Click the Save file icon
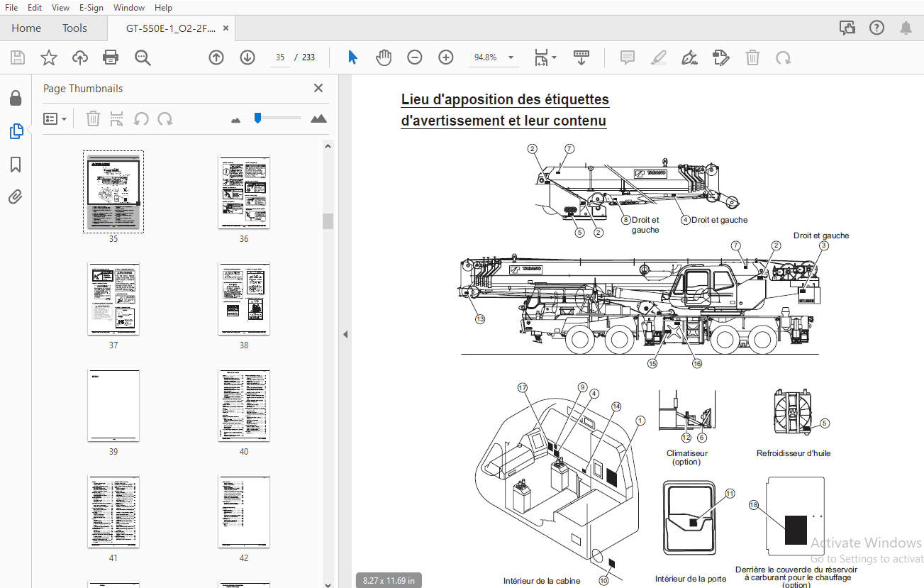 click(x=18, y=57)
